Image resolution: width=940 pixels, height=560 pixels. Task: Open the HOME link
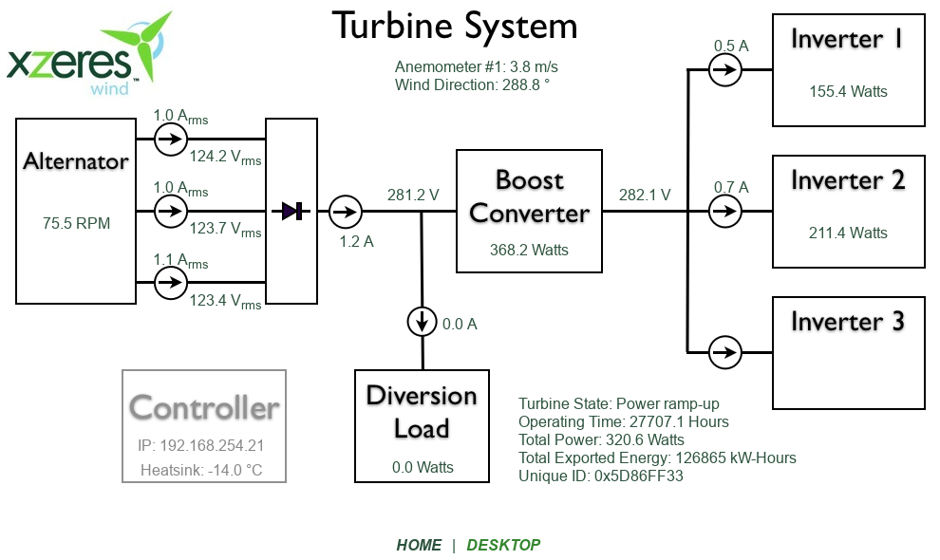[419, 545]
